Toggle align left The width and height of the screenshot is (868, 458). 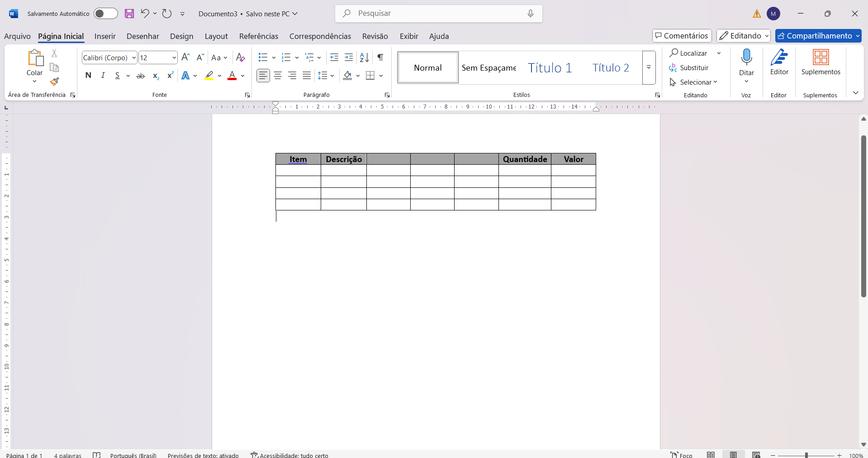click(x=263, y=76)
